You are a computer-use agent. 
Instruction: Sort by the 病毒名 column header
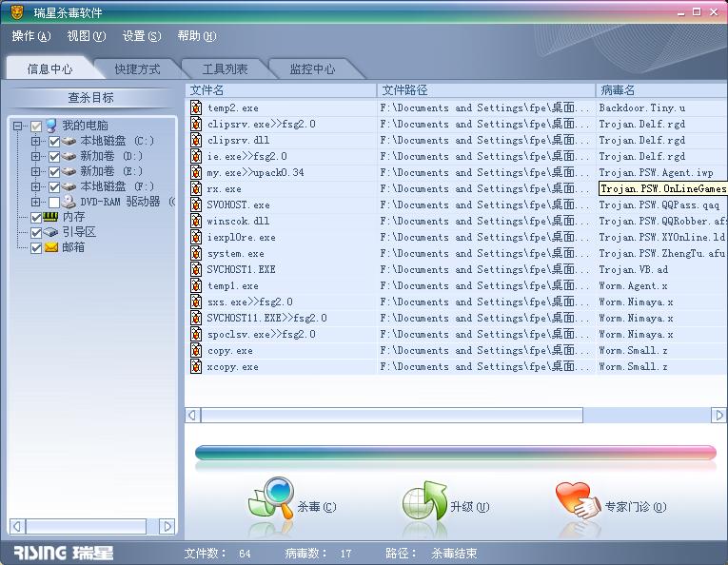click(x=662, y=90)
